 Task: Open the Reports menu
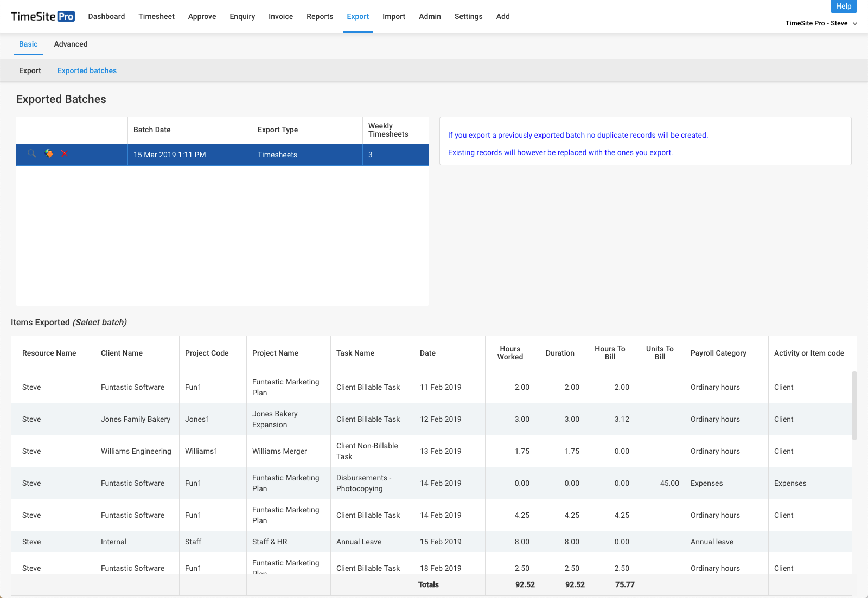tap(320, 16)
